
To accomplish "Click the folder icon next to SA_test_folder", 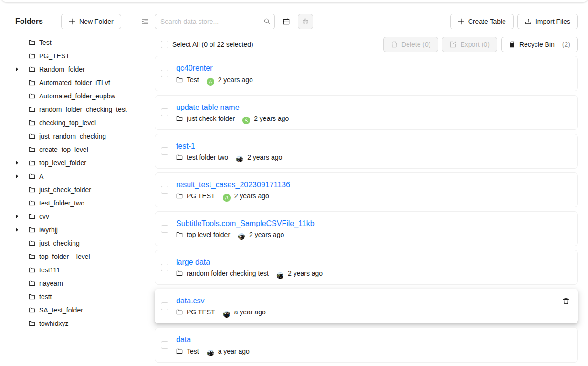I will (x=32, y=310).
